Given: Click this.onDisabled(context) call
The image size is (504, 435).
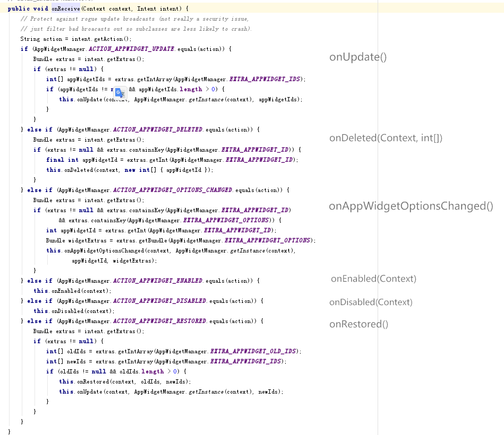Looking at the screenshot, I should (x=74, y=311).
